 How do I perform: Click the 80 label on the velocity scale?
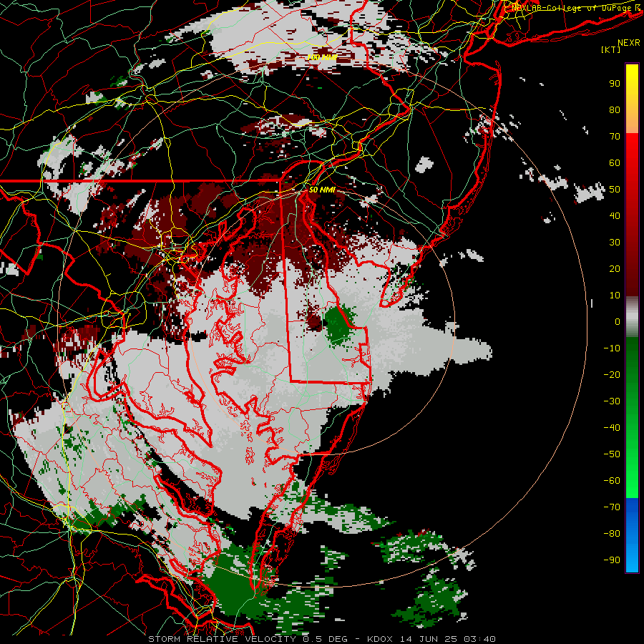[x=615, y=109]
